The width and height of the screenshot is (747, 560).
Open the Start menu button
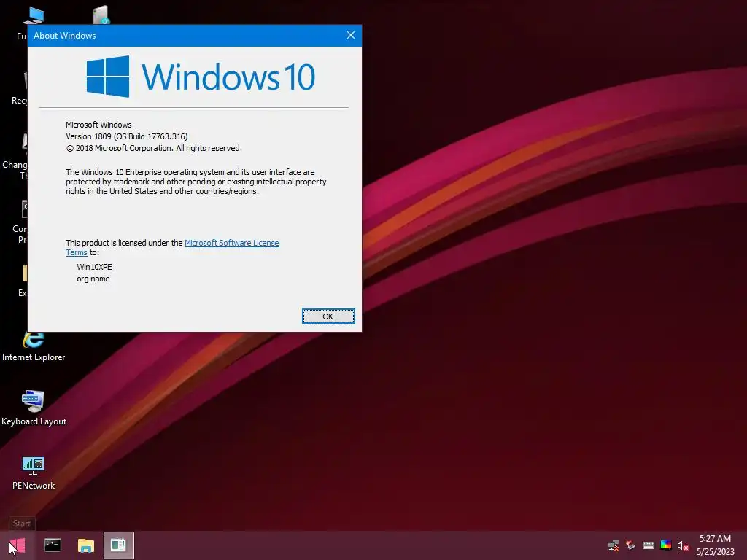pyautogui.click(x=18, y=545)
